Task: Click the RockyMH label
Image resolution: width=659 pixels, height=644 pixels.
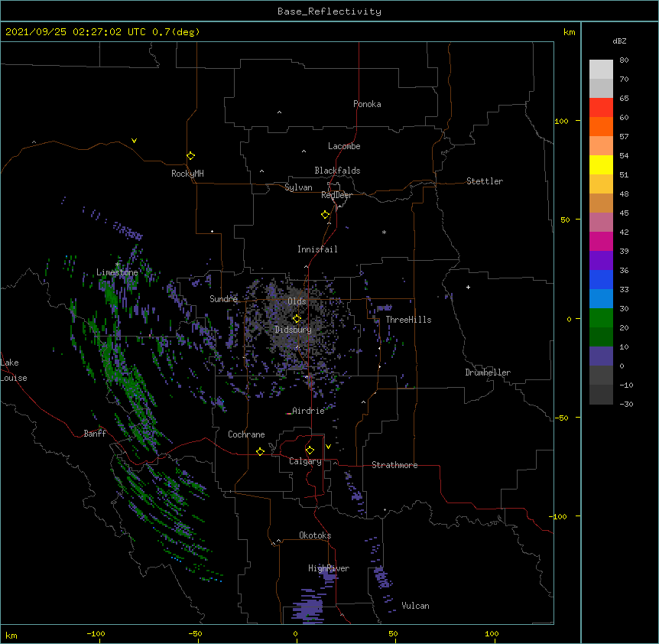Action: click(187, 174)
